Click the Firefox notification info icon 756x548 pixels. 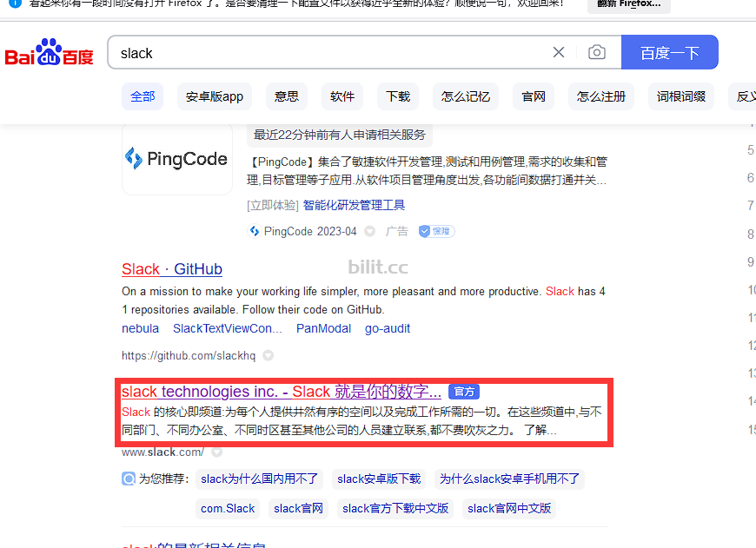click(x=16, y=3)
